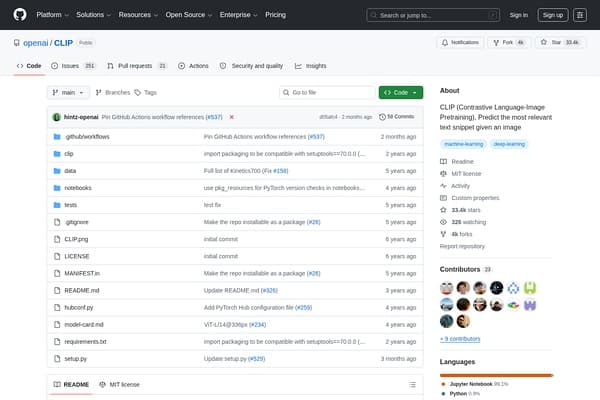Viewport: 600px width, 400px height.
Task: Open the .gitignore file
Action: click(x=76, y=222)
